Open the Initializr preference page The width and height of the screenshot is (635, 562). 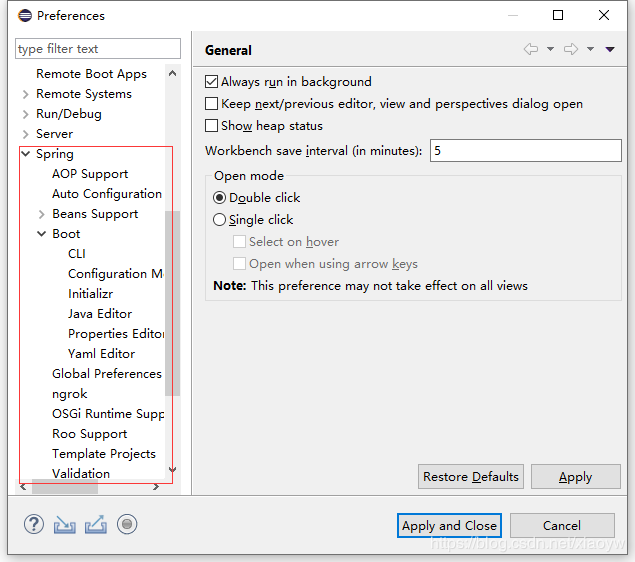point(90,294)
